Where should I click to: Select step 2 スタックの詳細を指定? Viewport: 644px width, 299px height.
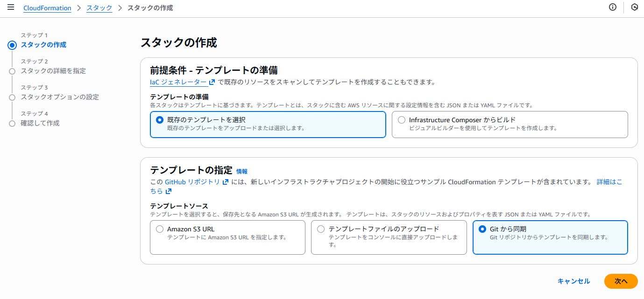tap(53, 71)
